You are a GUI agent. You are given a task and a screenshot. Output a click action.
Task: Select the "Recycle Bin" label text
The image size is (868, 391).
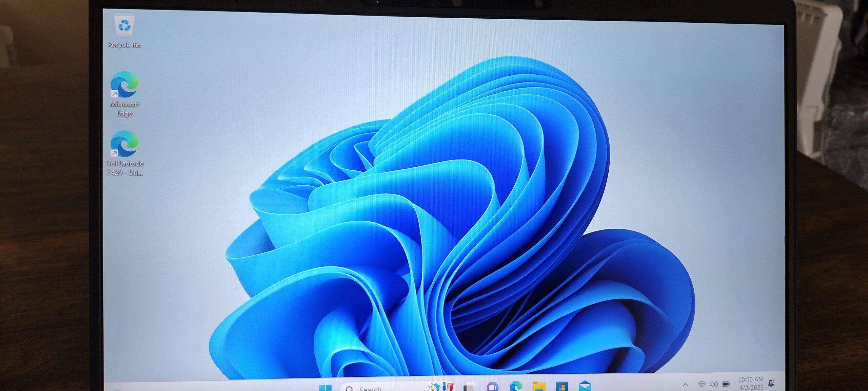(x=124, y=45)
